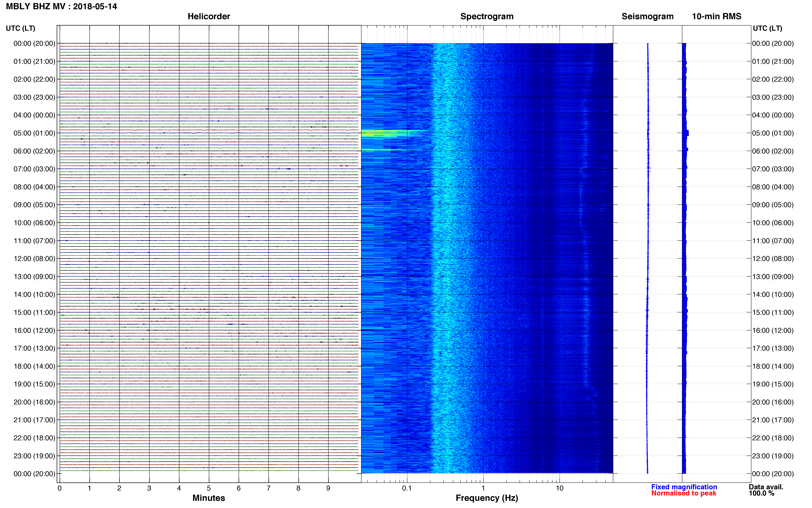
Task: Click right-axis time label 18:00 (14:00)
Action: pos(773,366)
